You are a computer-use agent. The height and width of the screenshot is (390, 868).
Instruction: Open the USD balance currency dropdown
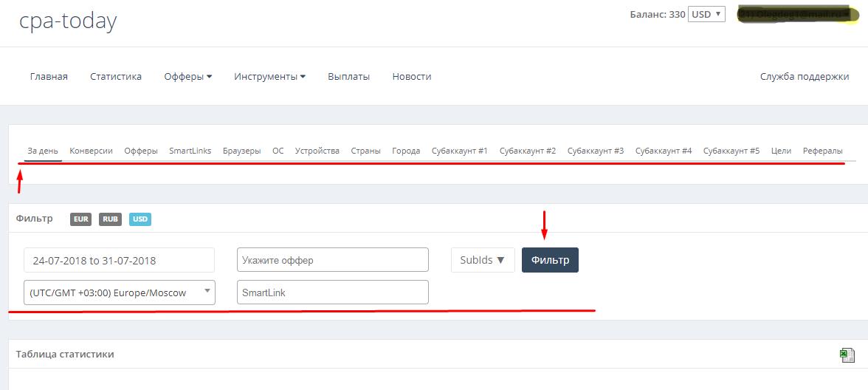click(706, 14)
